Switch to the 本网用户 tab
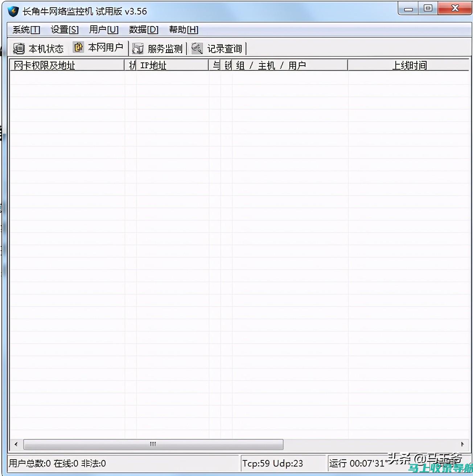473x476 pixels. [x=98, y=48]
